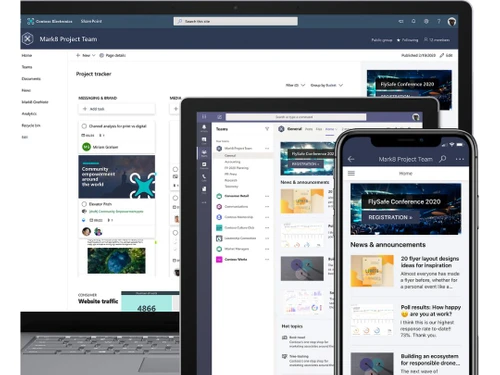Open Calls phone icon in Teams sidebar
The height and width of the screenshot is (375, 500).
coord(204,178)
